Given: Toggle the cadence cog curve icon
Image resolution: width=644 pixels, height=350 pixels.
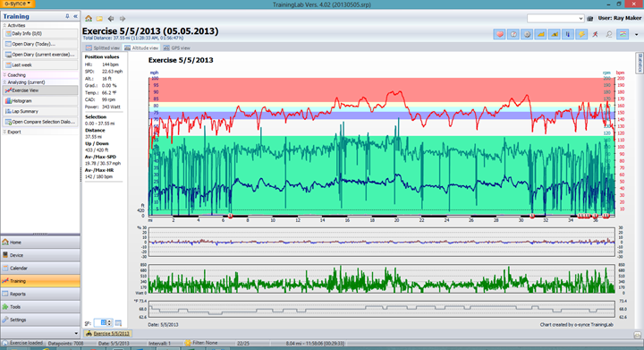Looking at the screenshot, I should click(527, 35).
